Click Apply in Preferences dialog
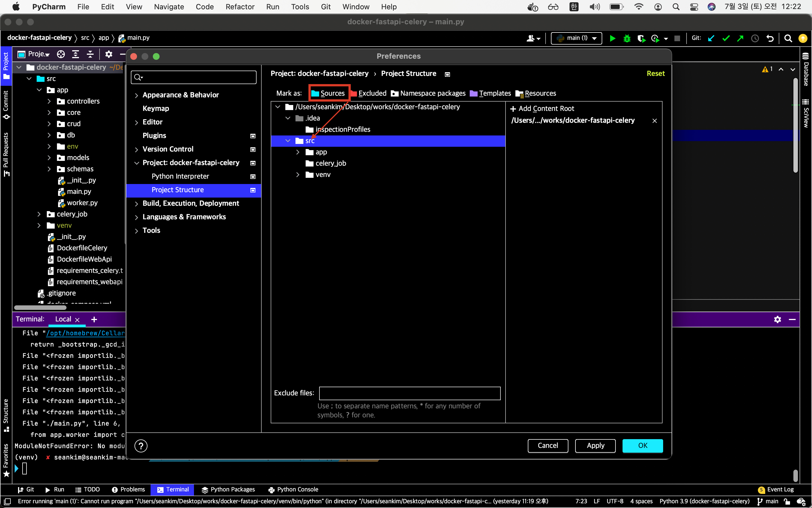812x508 pixels. coord(595,446)
